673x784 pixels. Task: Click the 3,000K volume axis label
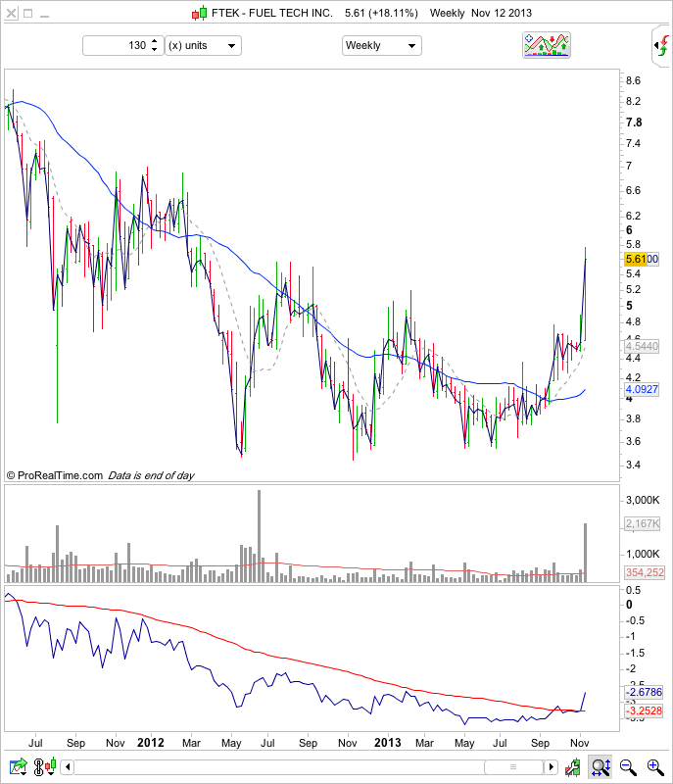pyautogui.click(x=643, y=500)
